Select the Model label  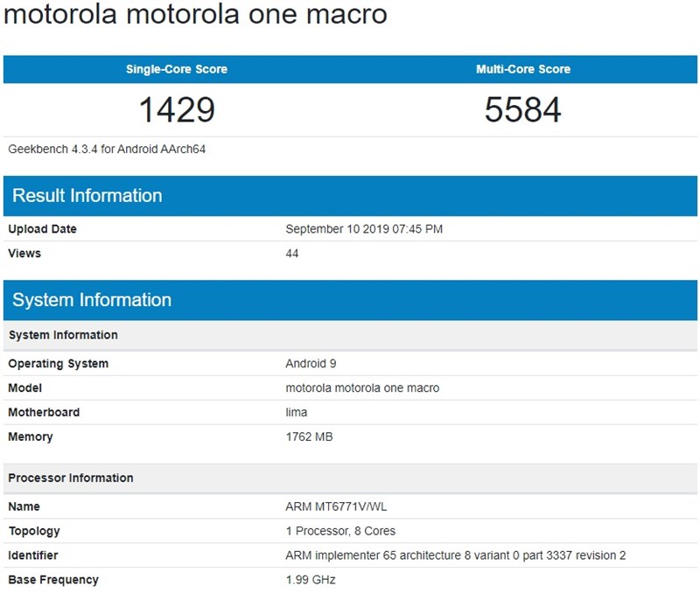[25, 388]
